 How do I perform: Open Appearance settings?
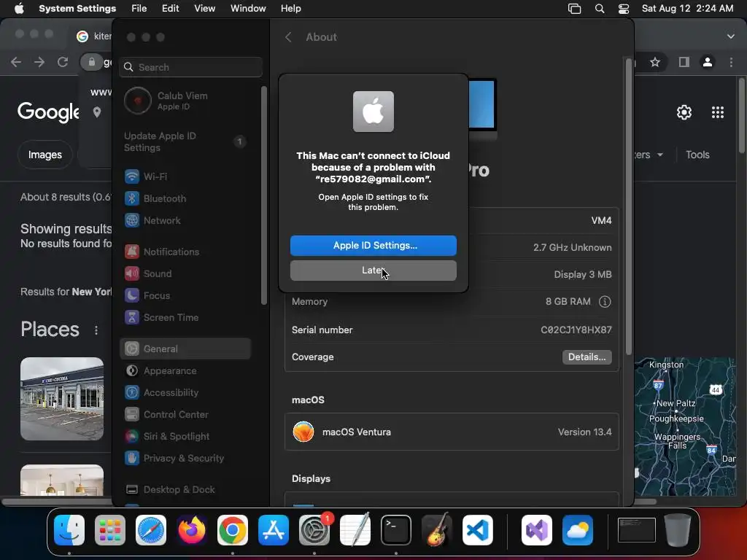186,371
